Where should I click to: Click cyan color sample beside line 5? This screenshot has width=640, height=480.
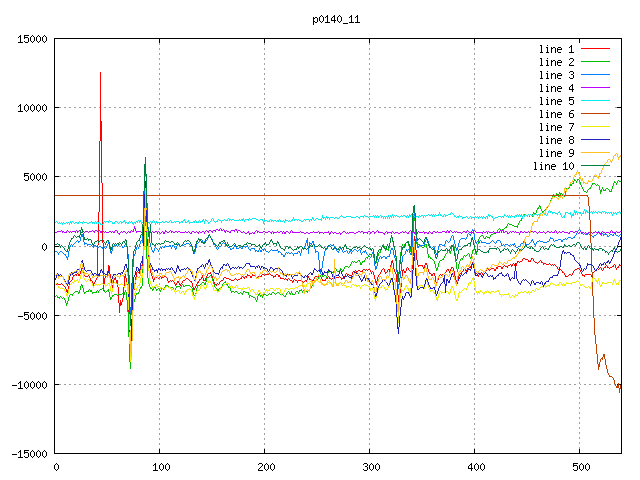595,101
